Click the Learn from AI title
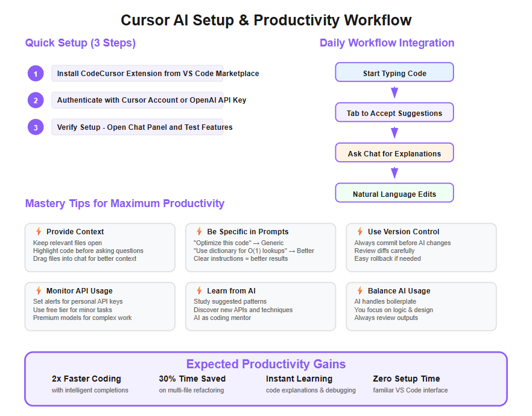The width and height of the screenshot is (532, 416). [x=232, y=290]
